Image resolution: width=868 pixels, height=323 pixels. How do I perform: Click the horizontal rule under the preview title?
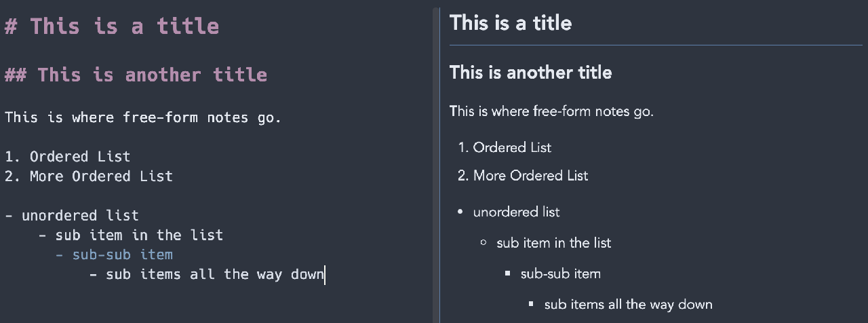point(655,45)
